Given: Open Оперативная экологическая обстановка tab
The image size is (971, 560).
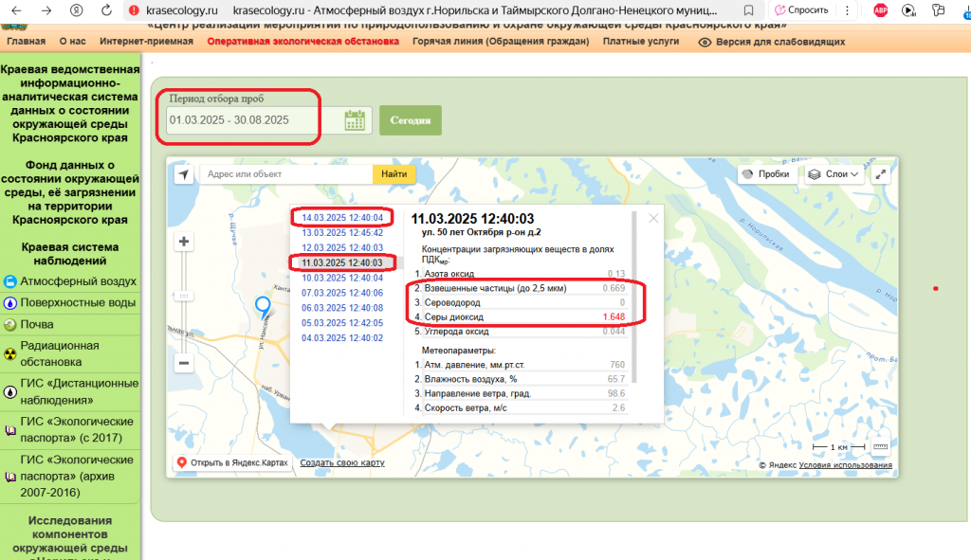Looking at the screenshot, I should 302,42.
